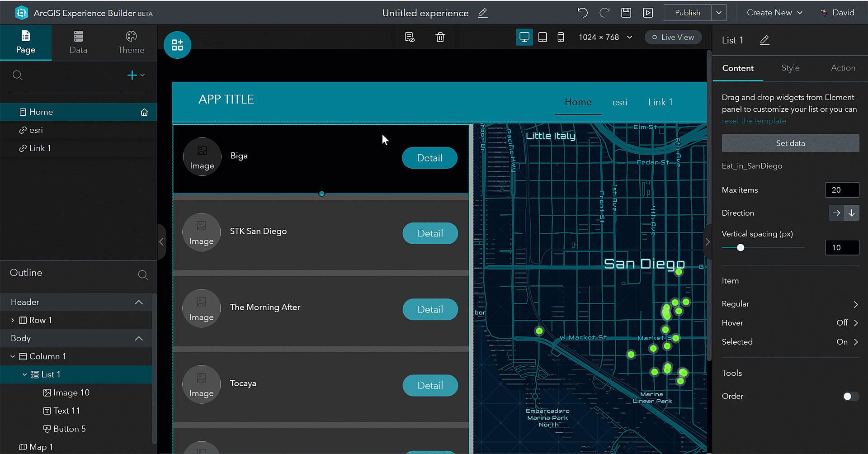The image size is (868, 454).
Task: Click Detail button for The Morning After
Action: (x=430, y=309)
